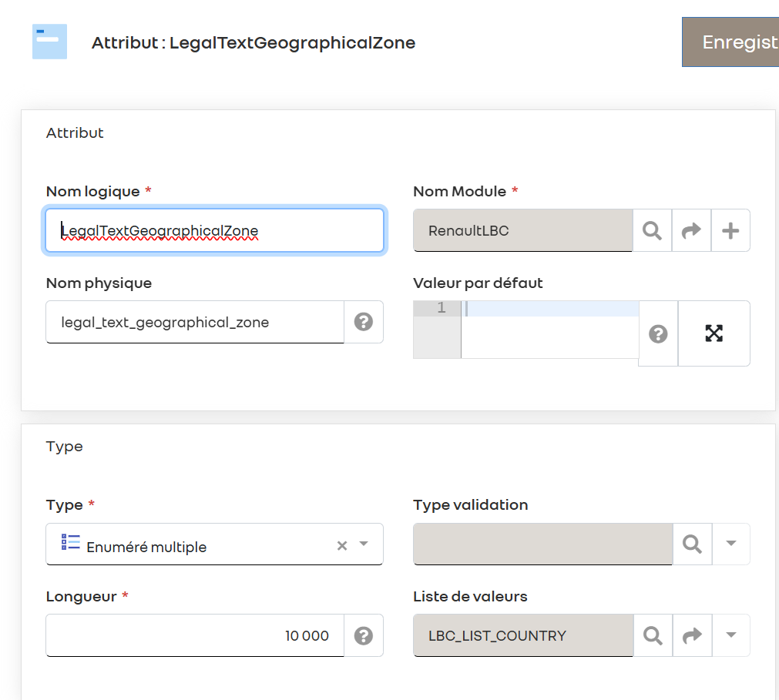This screenshot has height=700, width=779.
Task: Show help for Longueur field
Action: pyautogui.click(x=364, y=635)
